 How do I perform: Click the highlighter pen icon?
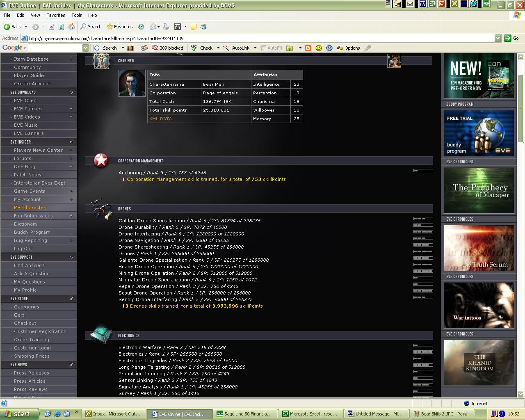[x=368, y=48]
